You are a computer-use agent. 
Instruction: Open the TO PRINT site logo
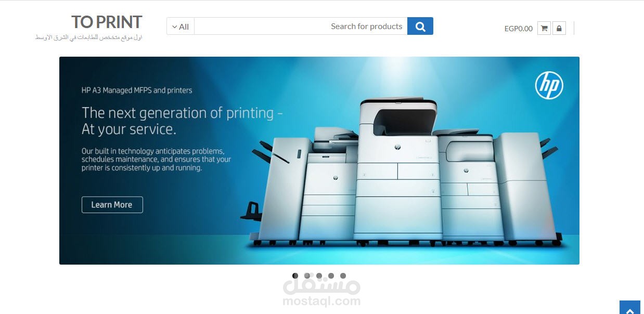pyautogui.click(x=107, y=22)
